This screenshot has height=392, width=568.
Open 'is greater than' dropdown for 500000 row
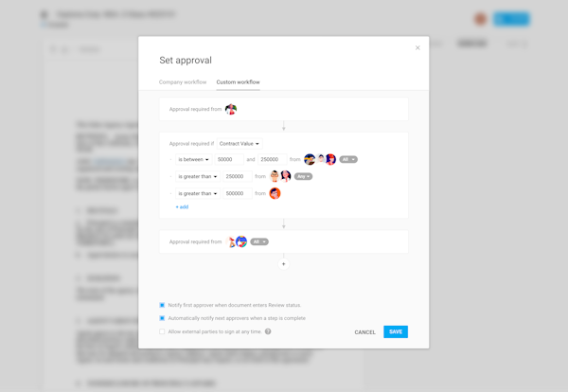point(198,193)
